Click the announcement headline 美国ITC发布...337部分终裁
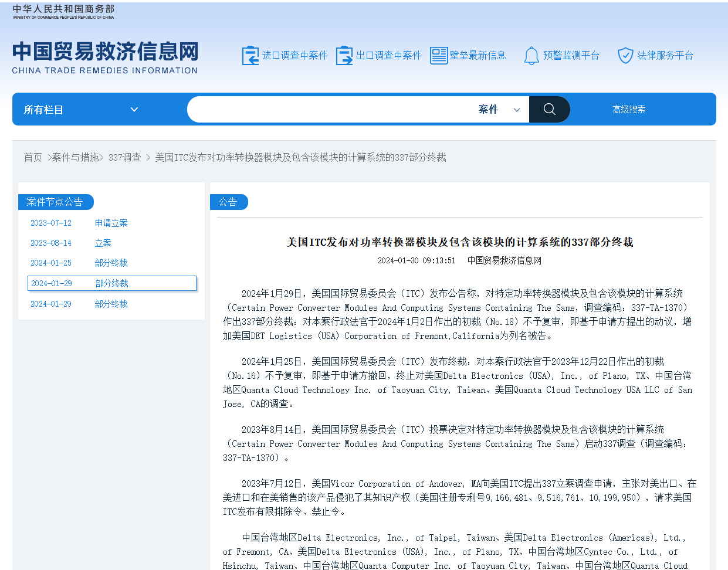Image resolution: width=728 pixels, height=570 pixels. tap(460, 242)
